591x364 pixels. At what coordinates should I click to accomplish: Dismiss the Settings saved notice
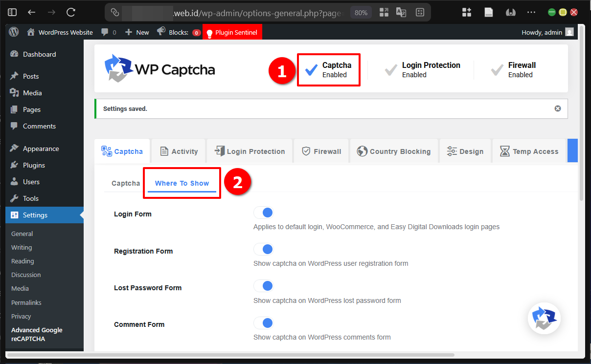point(557,109)
